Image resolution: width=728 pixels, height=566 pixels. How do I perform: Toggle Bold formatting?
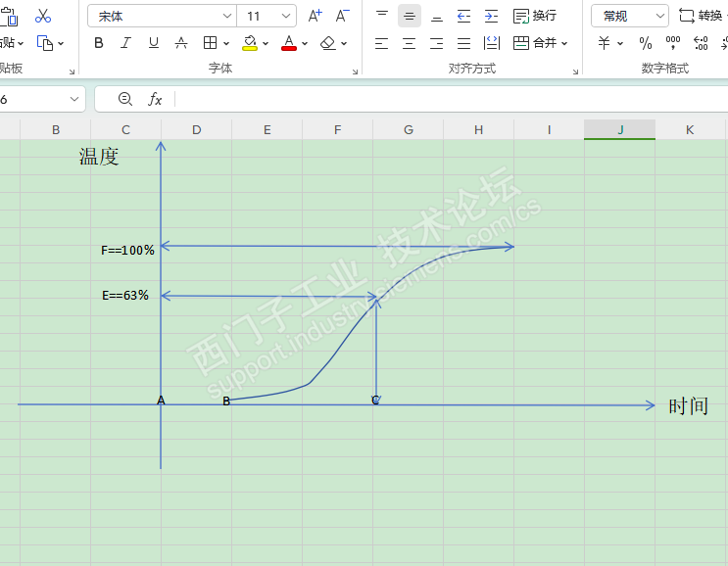98,43
